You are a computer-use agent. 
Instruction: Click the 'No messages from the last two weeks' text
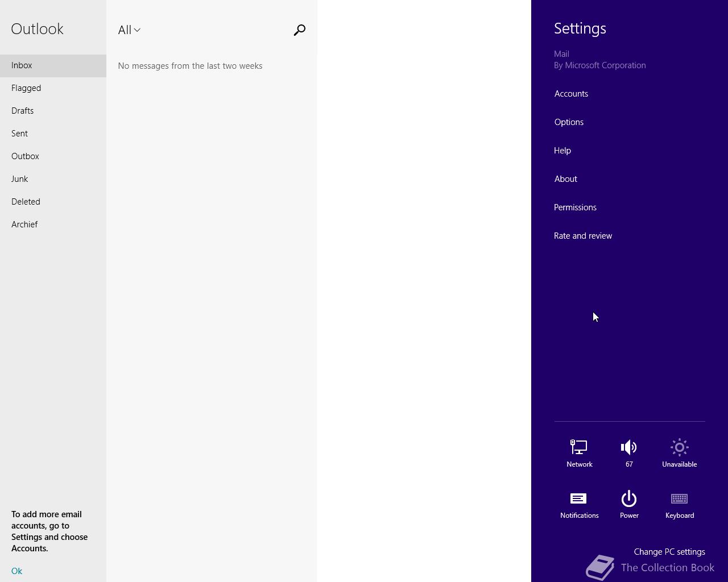[x=190, y=66]
